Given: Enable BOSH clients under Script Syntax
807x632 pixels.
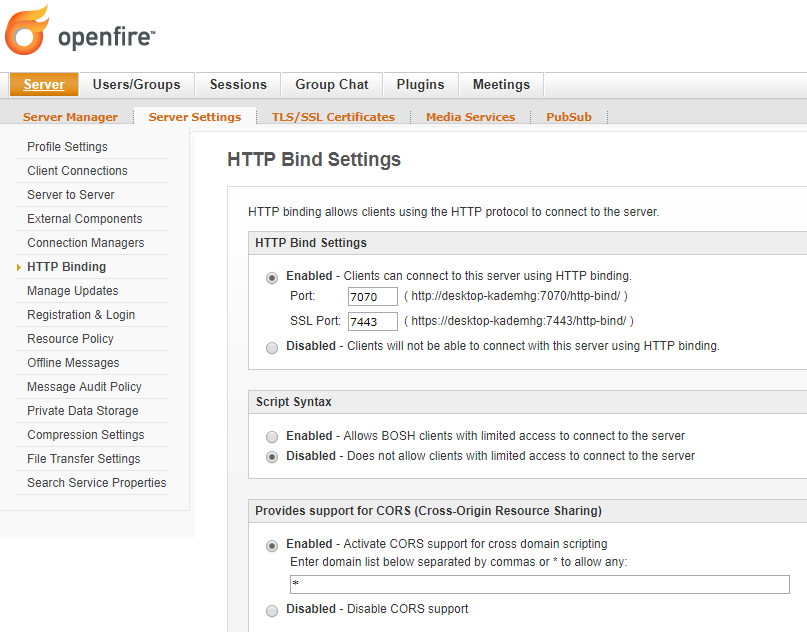Looking at the screenshot, I should [271, 436].
